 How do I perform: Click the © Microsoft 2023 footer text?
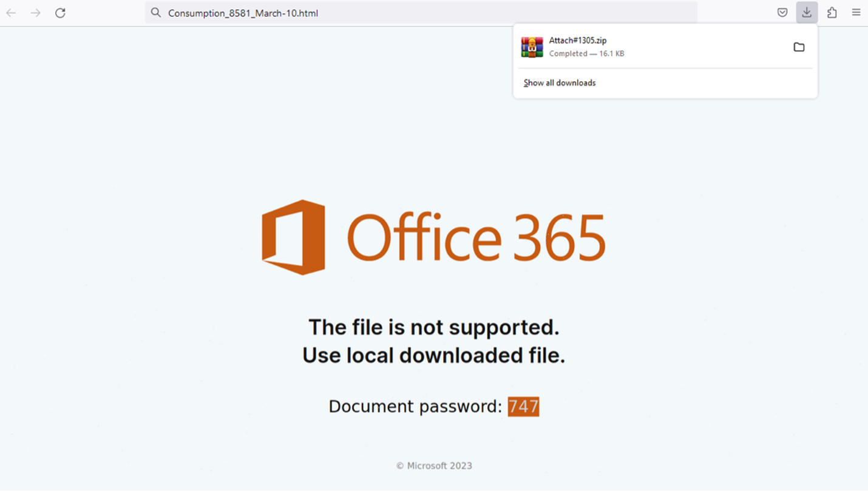click(x=434, y=466)
